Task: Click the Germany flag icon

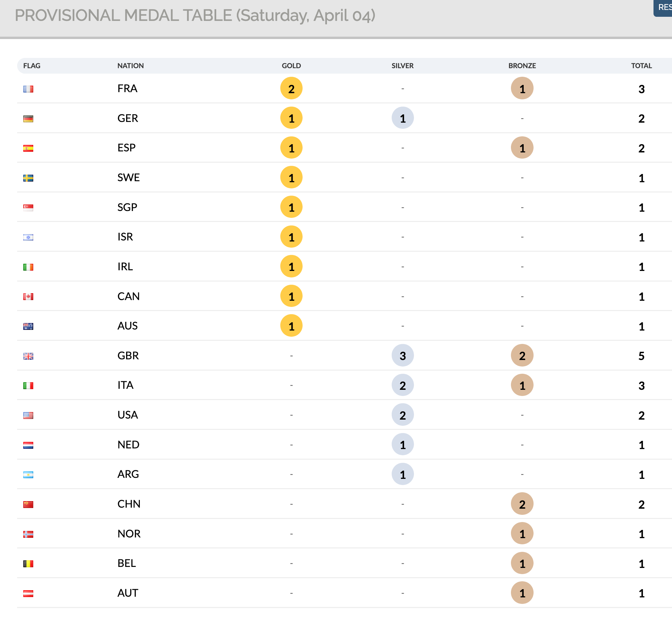Action: coord(28,119)
